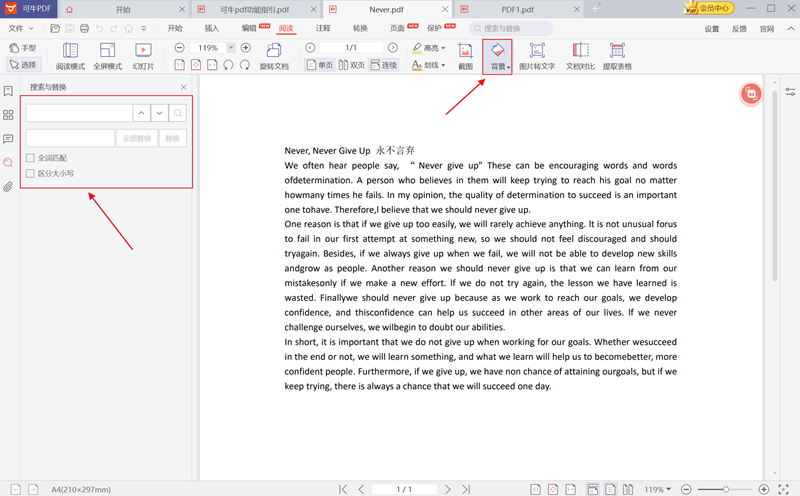This screenshot has width=800, height=496.
Task: Click the 截图 screenshot tool
Action: click(x=465, y=55)
